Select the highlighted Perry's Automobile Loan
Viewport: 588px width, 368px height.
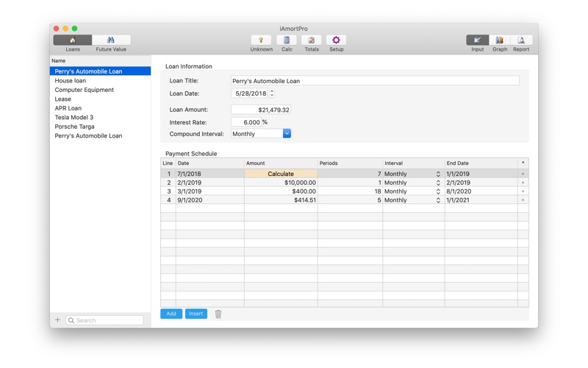100,71
